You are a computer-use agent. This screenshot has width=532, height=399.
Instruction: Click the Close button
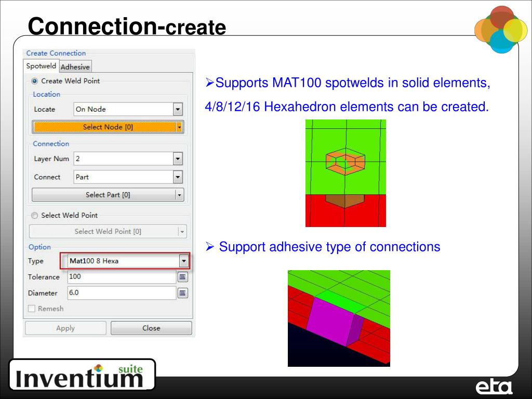click(x=151, y=328)
